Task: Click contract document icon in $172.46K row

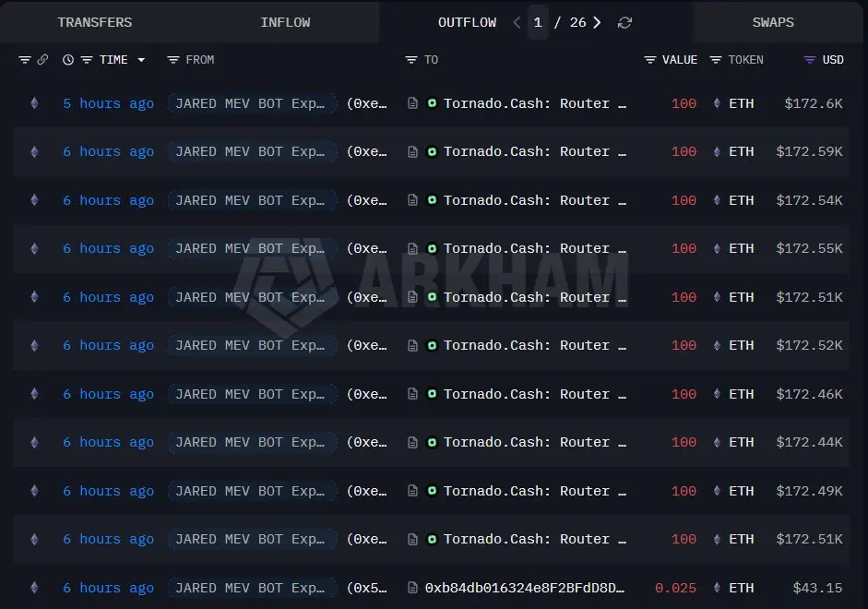Action: point(412,394)
